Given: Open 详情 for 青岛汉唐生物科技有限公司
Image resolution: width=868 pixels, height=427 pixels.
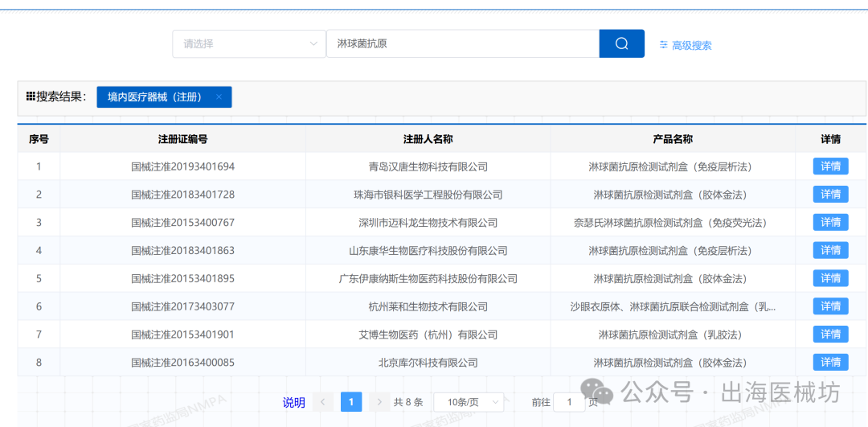Looking at the screenshot, I should click(x=830, y=166).
